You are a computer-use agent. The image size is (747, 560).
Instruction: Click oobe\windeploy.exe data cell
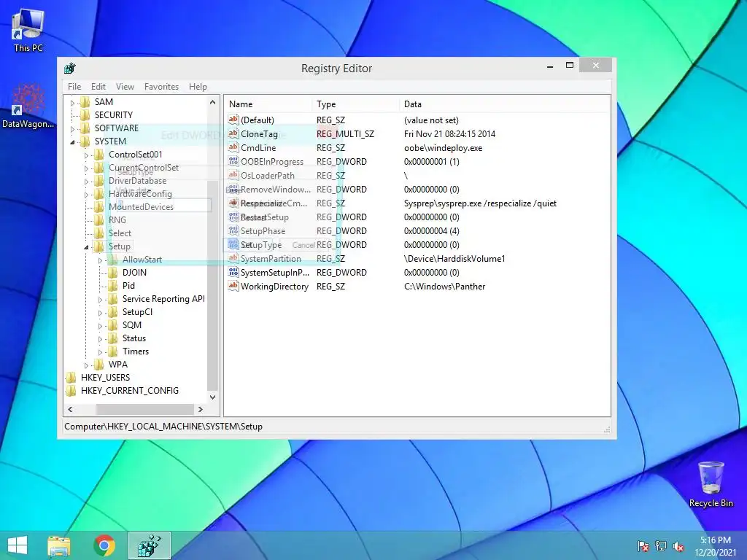[x=443, y=147]
